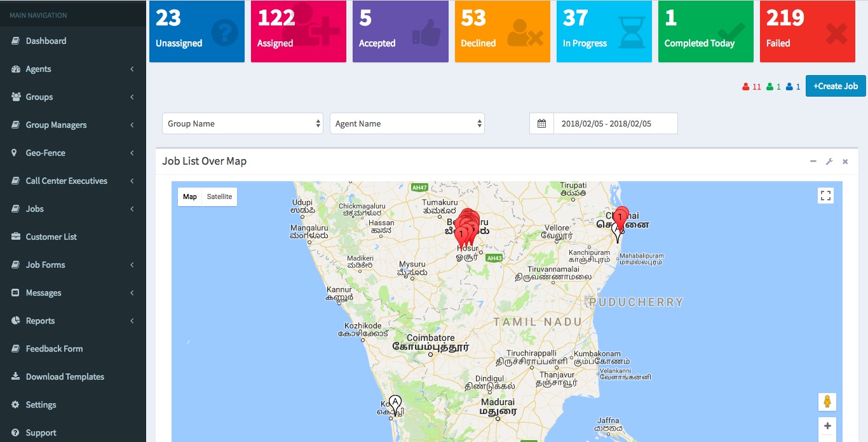Click the calendar icon beside date range
Image resolution: width=868 pixels, height=442 pixels.
click(541, 123)
